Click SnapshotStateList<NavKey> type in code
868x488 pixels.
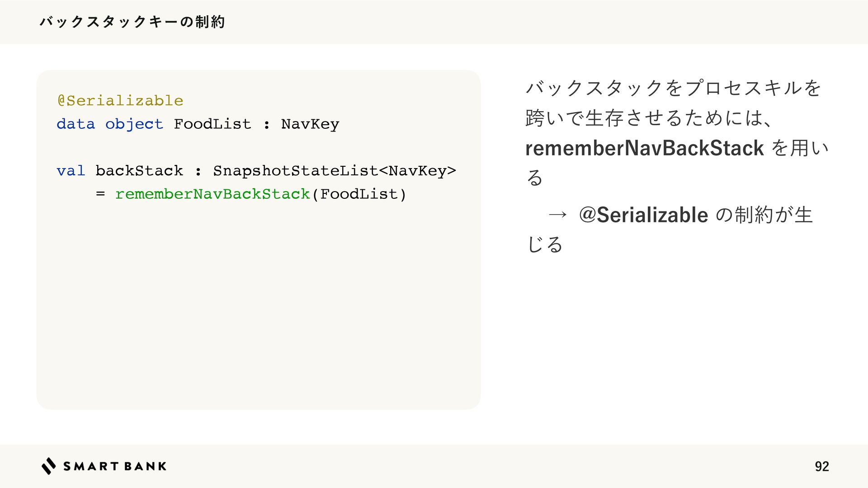click(335, 171)
